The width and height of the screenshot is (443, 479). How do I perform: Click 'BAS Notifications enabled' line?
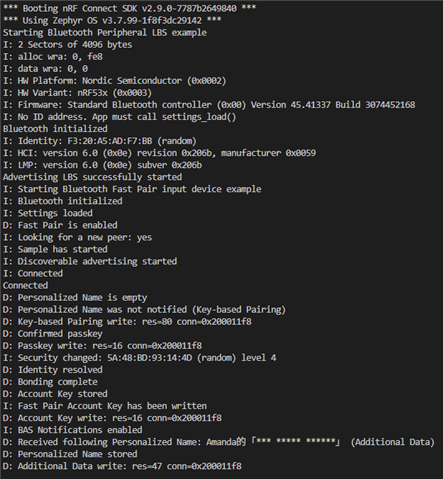pos(72,430)
